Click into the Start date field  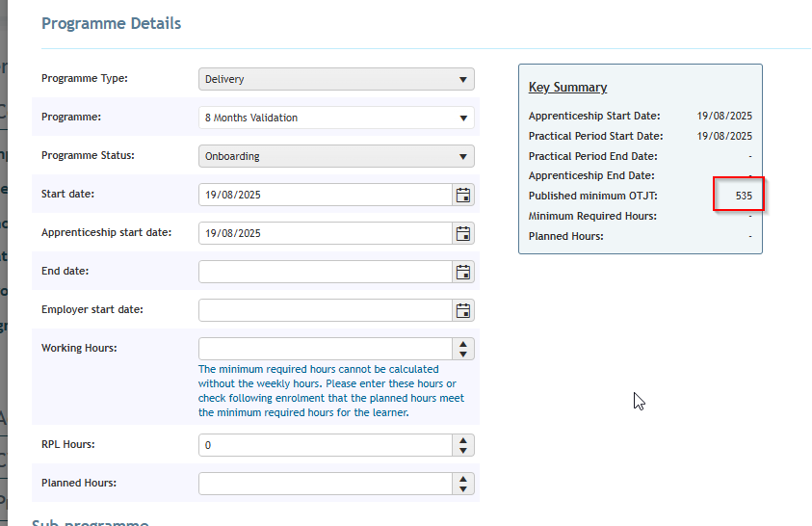pyautogui.click(x=326, y=195)
